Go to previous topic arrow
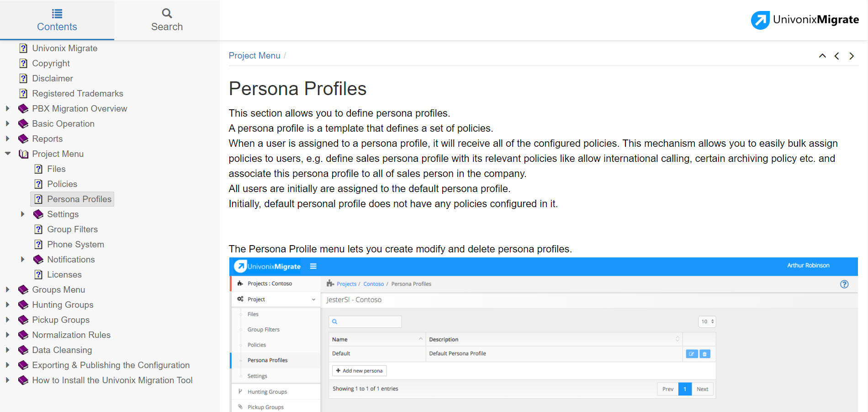The image size is (868, 412). point(837,56)
